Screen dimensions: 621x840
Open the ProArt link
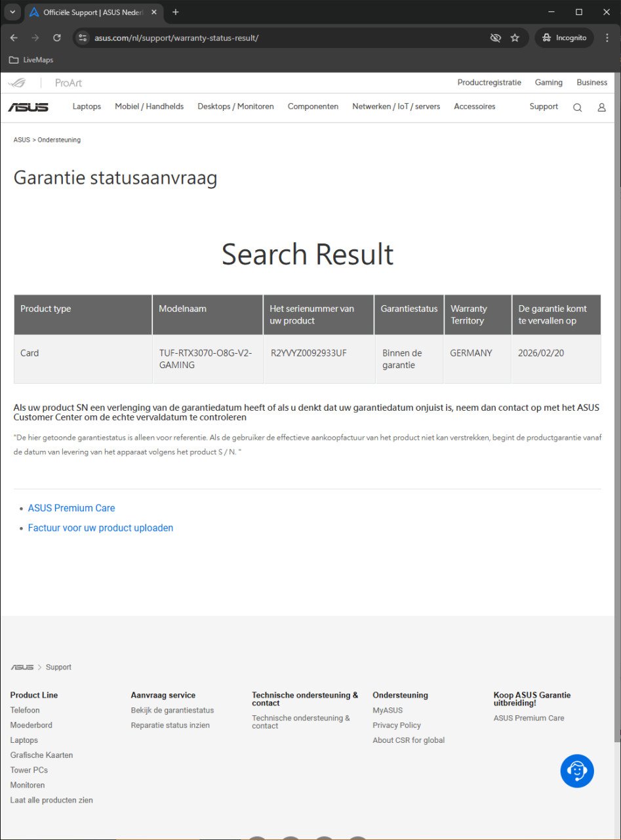click(x=69, y=83)
